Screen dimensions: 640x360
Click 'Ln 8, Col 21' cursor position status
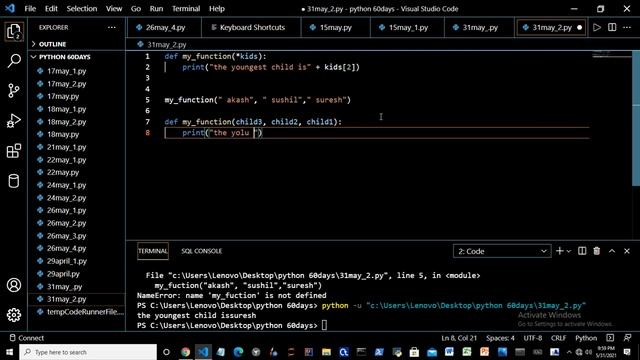coord(458,338)
